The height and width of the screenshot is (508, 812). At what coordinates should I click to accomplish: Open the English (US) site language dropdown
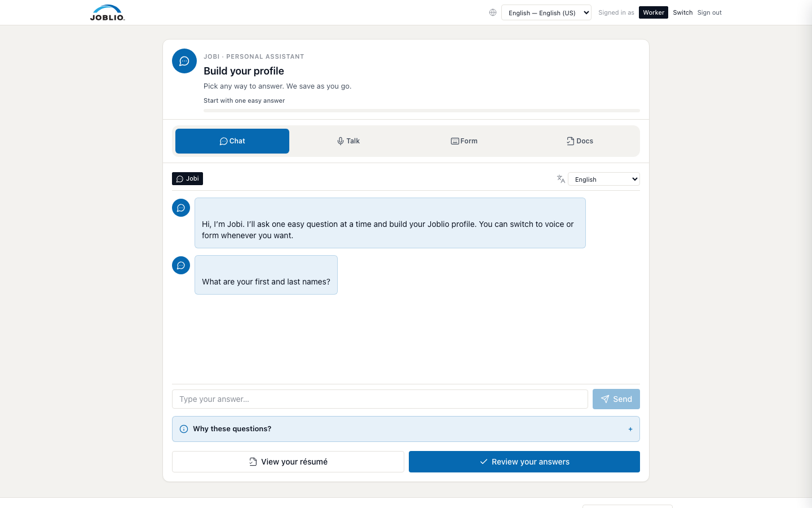[546, 12]
